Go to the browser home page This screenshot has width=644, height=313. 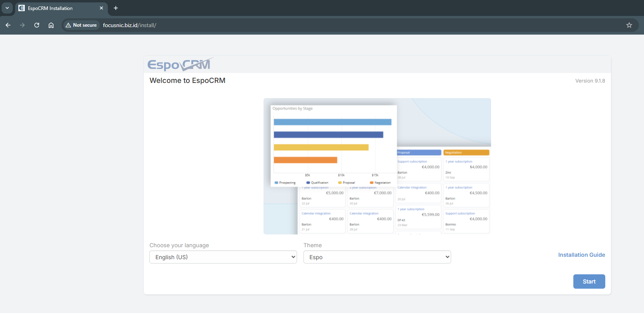click(51, 25)
